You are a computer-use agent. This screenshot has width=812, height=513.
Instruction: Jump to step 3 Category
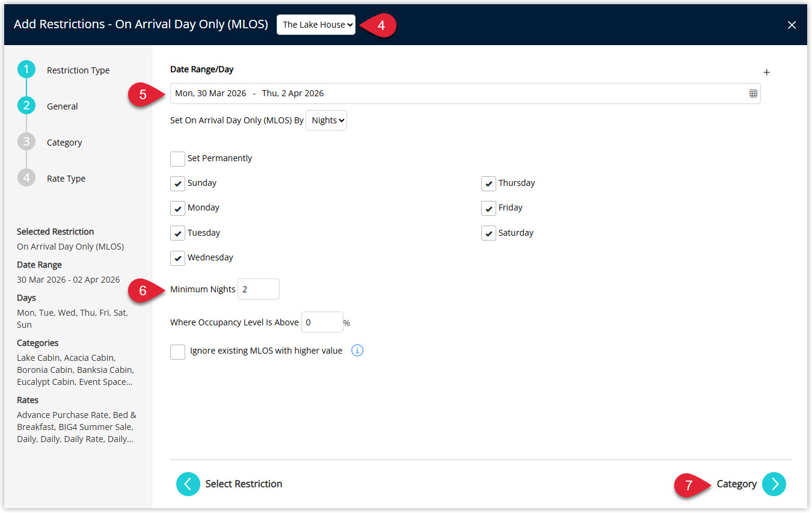pyautogui.click(x=26, y=142)
